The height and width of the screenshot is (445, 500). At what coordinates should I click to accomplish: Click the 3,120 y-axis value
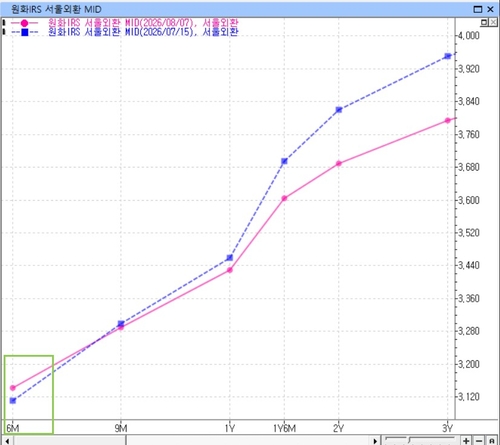pyautogui.click(x=469, y=397)
